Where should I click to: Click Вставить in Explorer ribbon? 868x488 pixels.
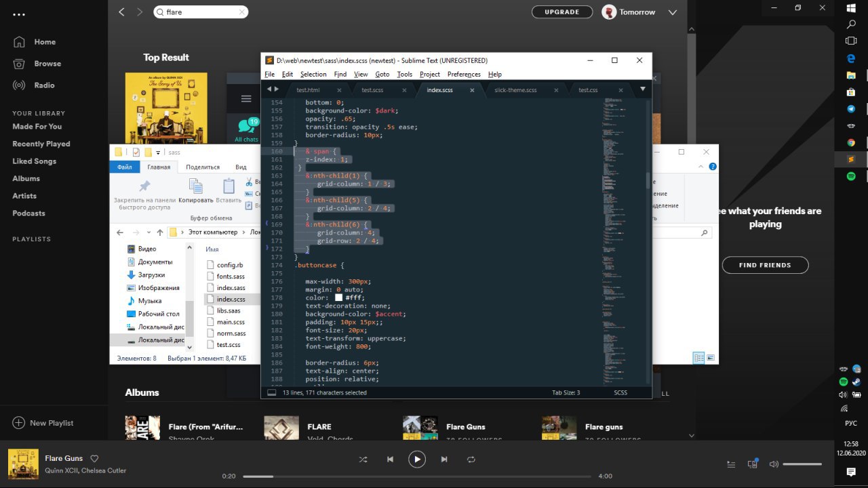coord(229,191)
